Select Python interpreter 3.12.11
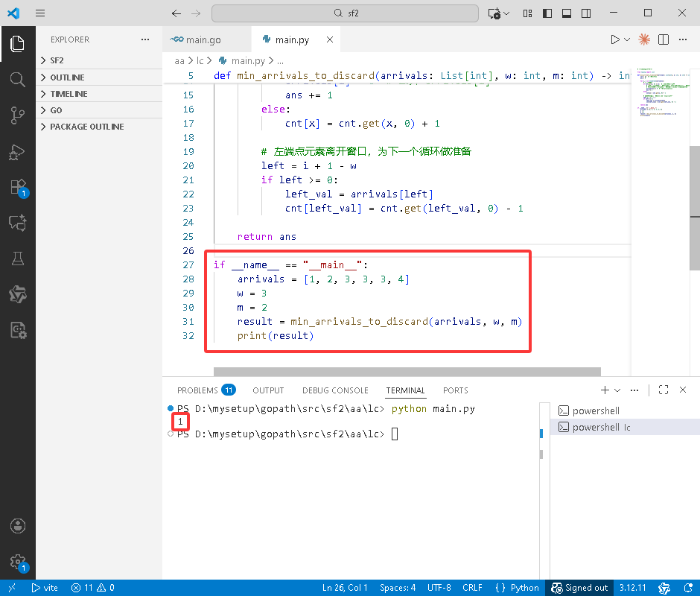The image size is (700, 596). 632,588
